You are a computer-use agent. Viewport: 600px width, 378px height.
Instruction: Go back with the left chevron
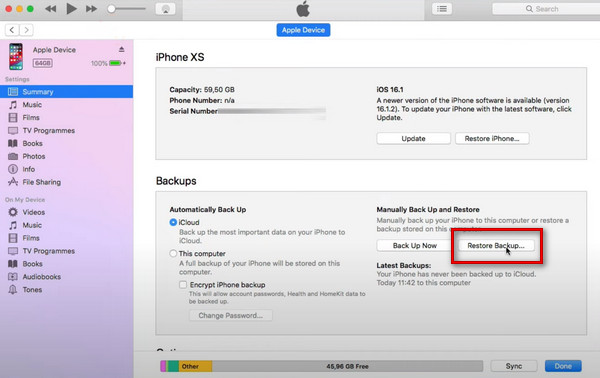(x=12, y=30)
